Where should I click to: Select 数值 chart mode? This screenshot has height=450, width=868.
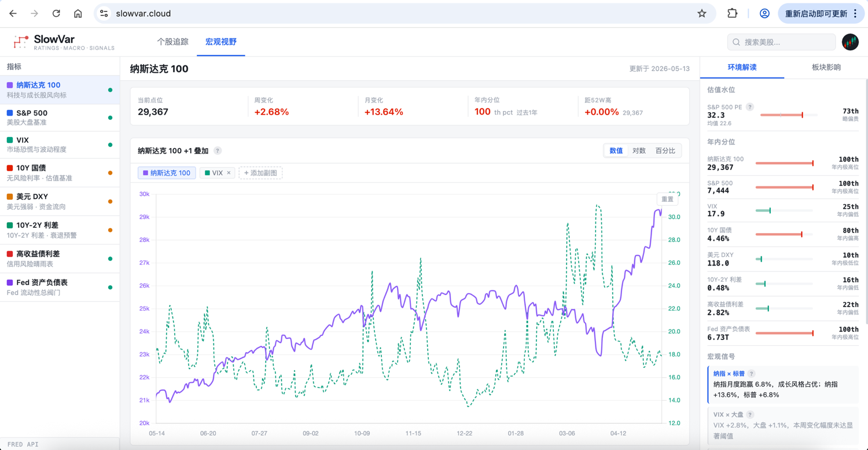(616, 151)
